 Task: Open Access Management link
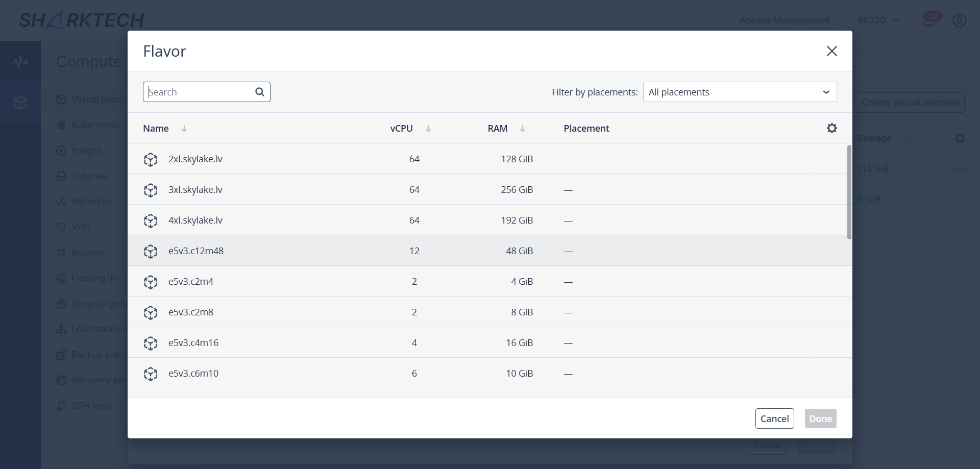[785, 20]
